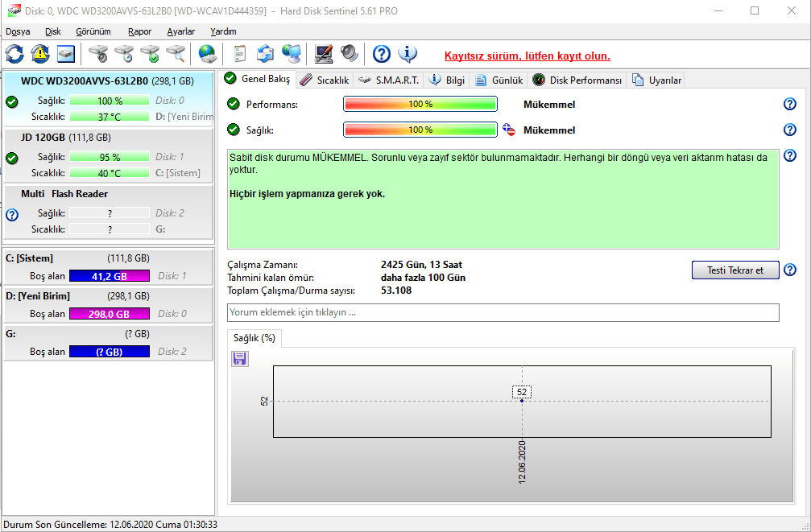Switch to the Sıcaklık tab
The width and height of the screenshot is (811, 532).
point(326,80)
